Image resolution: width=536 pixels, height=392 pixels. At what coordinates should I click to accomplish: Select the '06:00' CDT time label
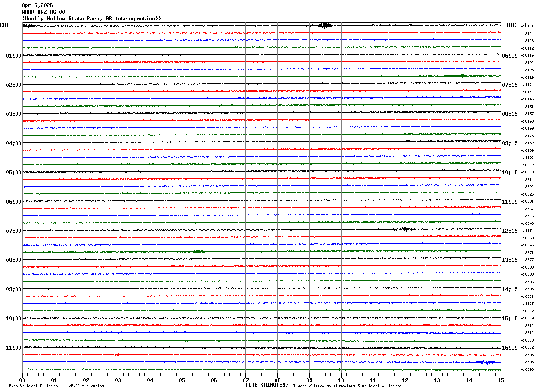coord(13,202)
